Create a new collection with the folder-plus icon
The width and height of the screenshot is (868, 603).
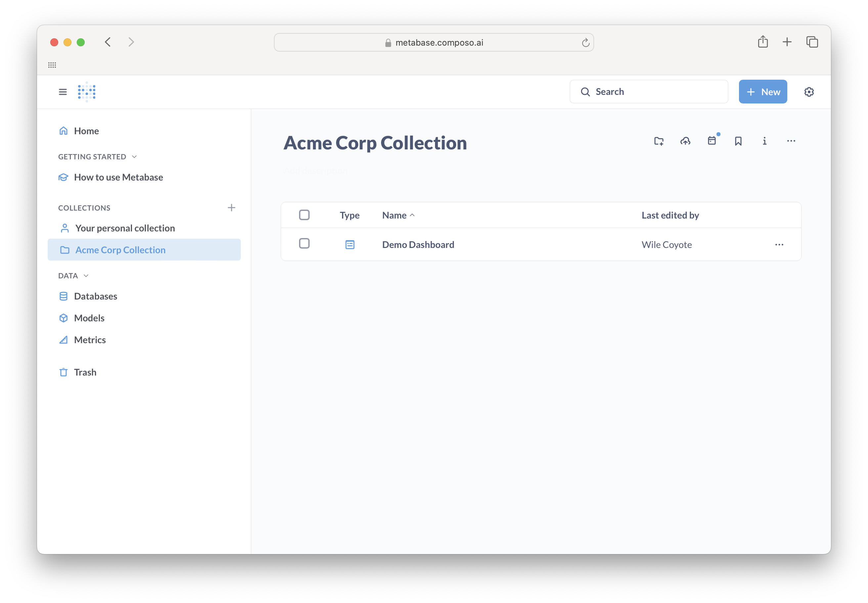click(659, 141)
